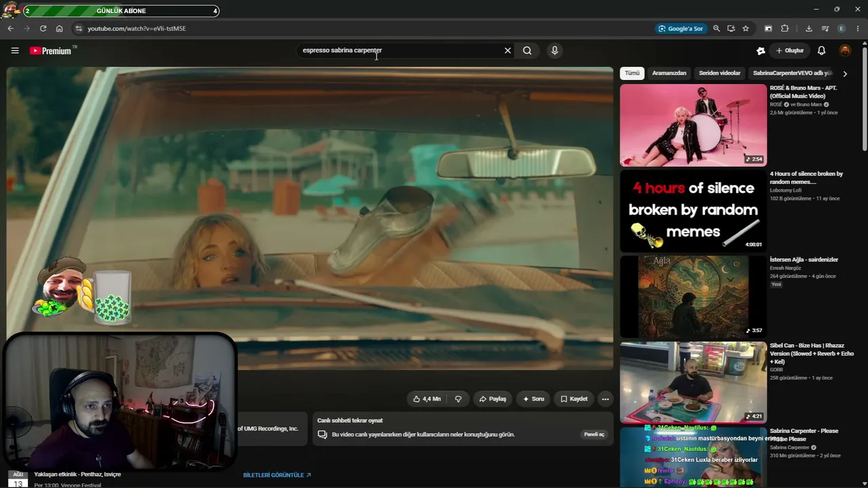Image resolution: width=868 pixels, height=488 pixels.
Task: Open the Chrome profile E menu
Action: point(842,28)
